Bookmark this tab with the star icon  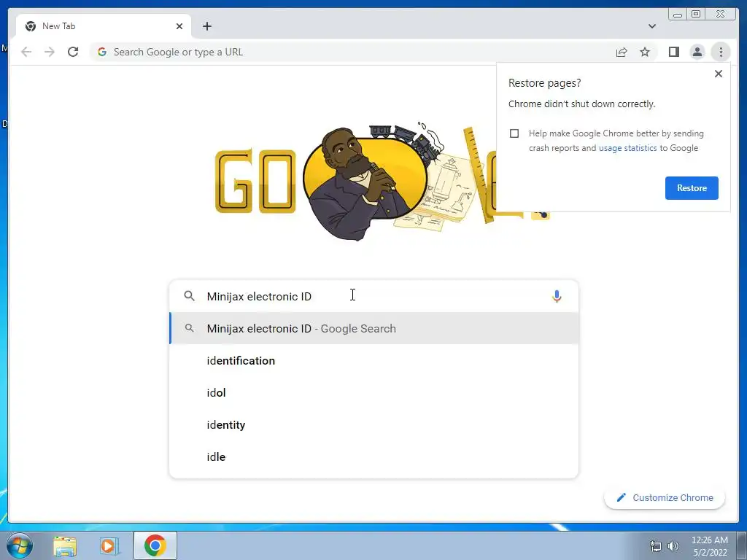click(x=645, y=52)
